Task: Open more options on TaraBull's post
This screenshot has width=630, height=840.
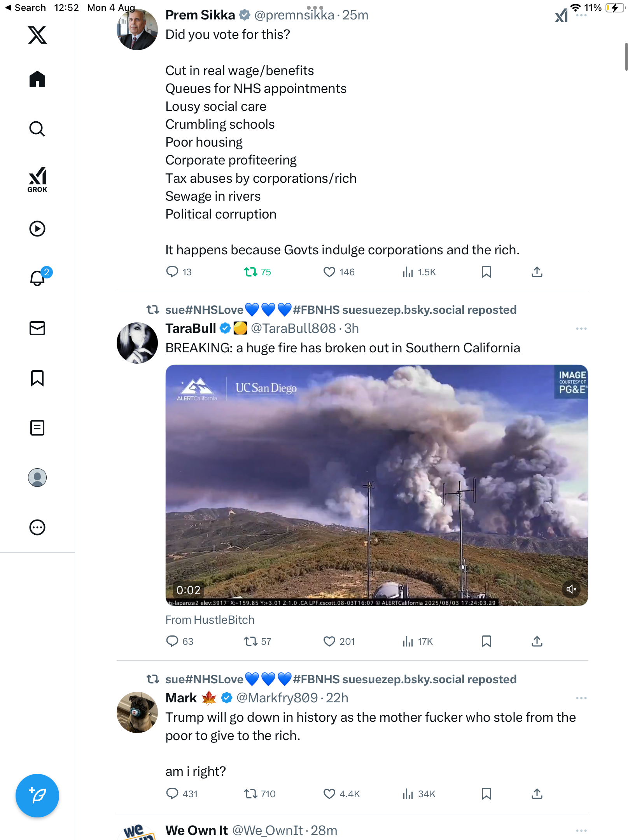Action: [581, 329]
